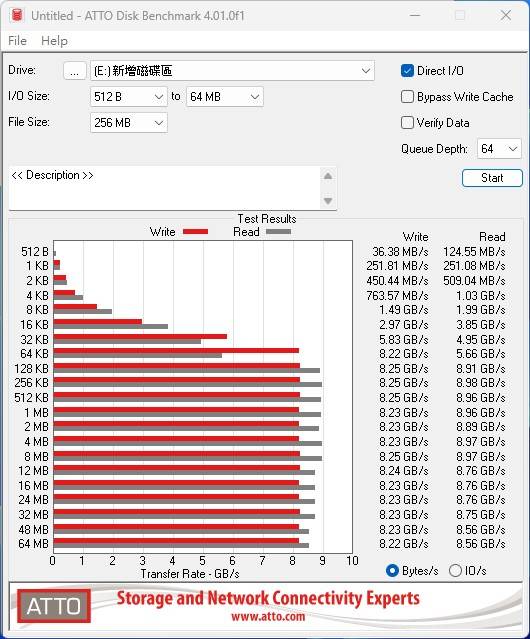Click the 512 B row label
Image resolution: width=530 pixels, height=639 pixels.
coord(35,252)
